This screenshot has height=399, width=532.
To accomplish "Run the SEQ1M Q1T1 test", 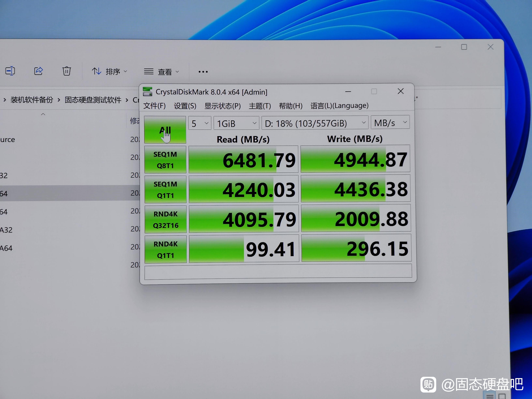I will click(165, 190).
